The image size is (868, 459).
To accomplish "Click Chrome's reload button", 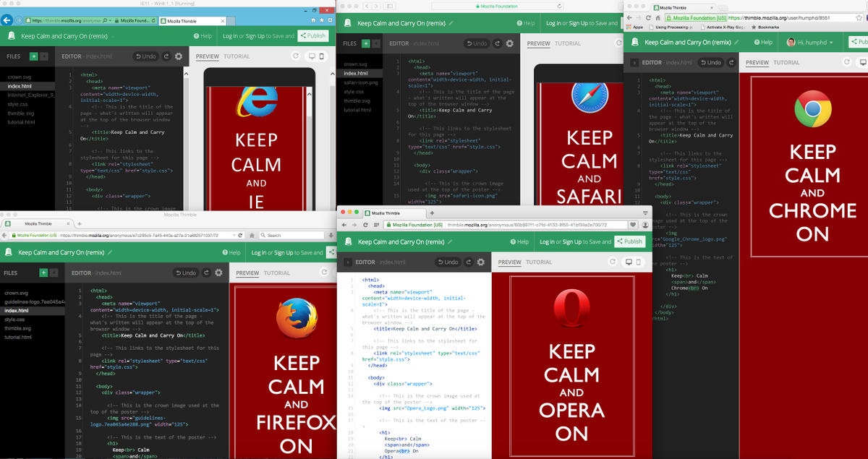I will 648,17.
